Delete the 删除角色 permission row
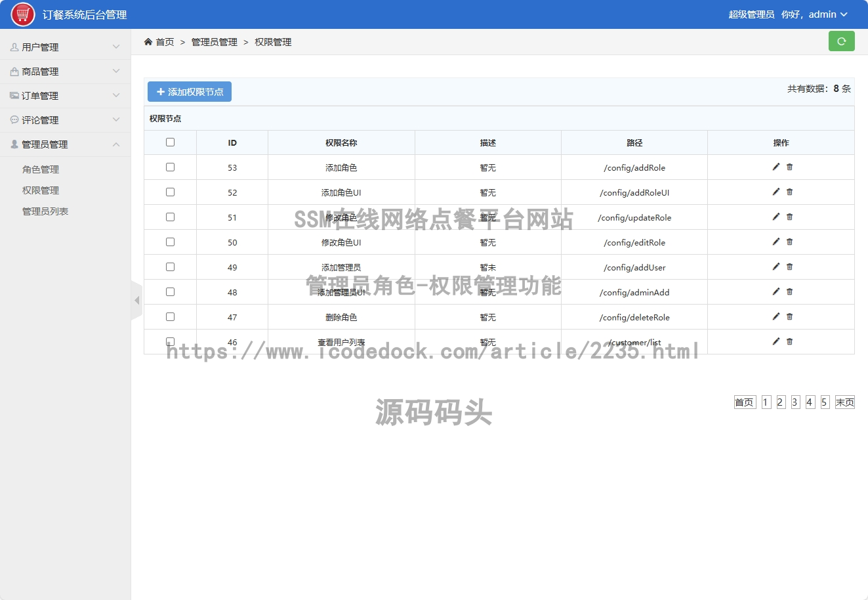Viewport: 868px width, 600px height. tap(789, 316)
